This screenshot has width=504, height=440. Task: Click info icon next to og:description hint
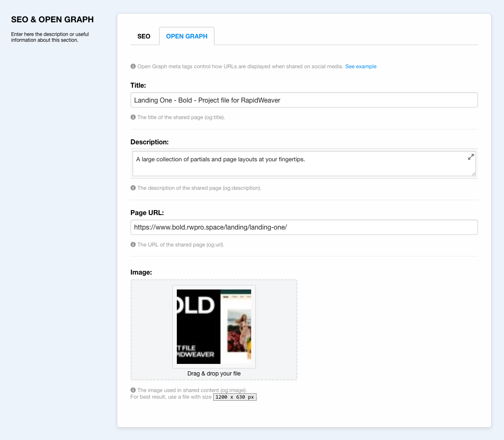point(133,188)
